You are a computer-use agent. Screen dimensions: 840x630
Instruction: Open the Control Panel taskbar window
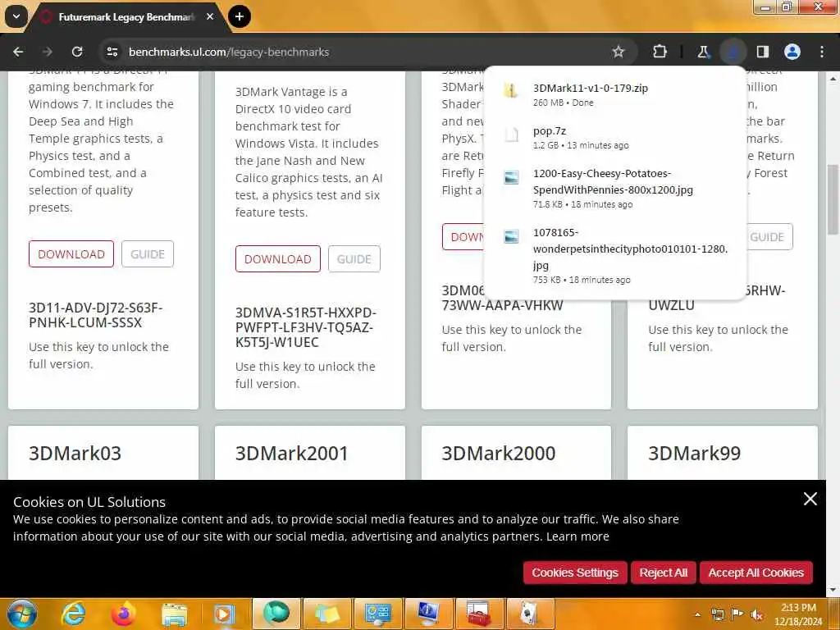click(x=378, y=614)
